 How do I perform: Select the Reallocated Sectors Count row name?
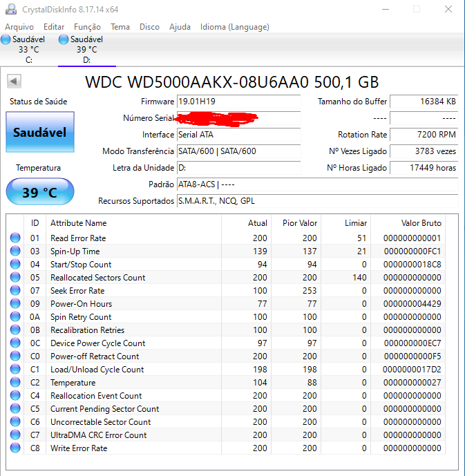(97, 278)
